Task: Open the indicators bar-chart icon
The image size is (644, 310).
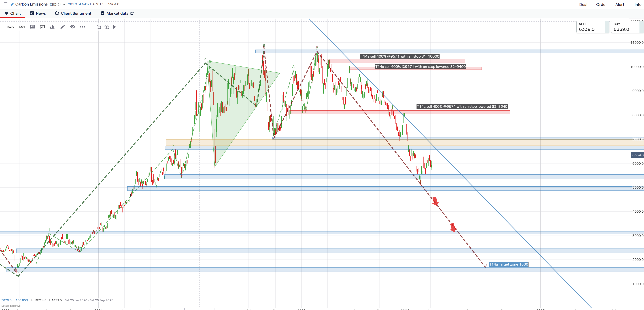Action: point(52,27)
